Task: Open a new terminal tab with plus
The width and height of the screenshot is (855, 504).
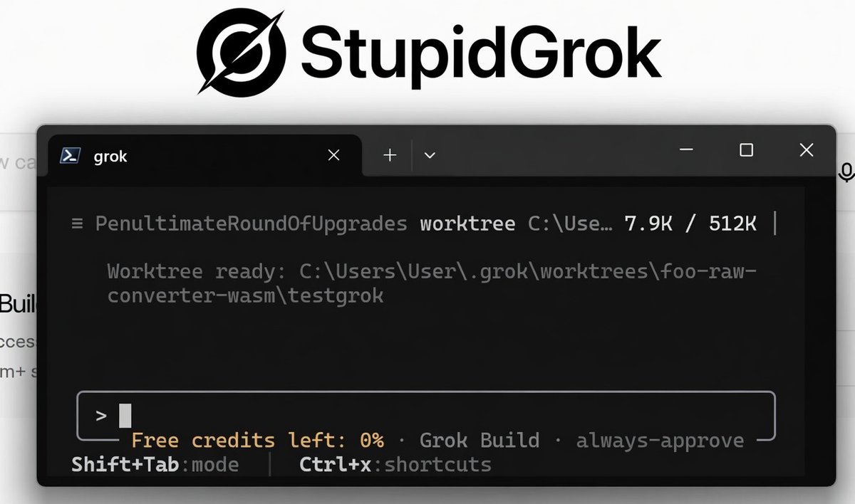Action: pos(390,155)
